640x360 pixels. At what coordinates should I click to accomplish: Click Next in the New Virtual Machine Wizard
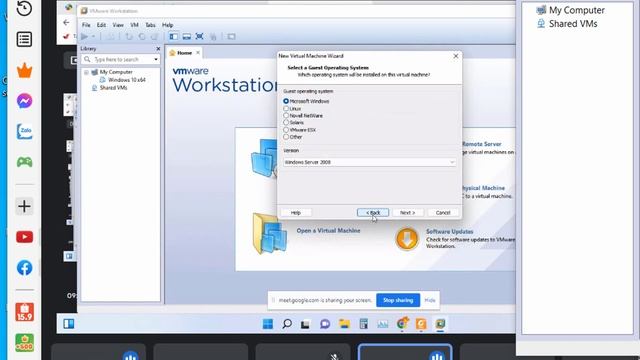click(407, 213)
